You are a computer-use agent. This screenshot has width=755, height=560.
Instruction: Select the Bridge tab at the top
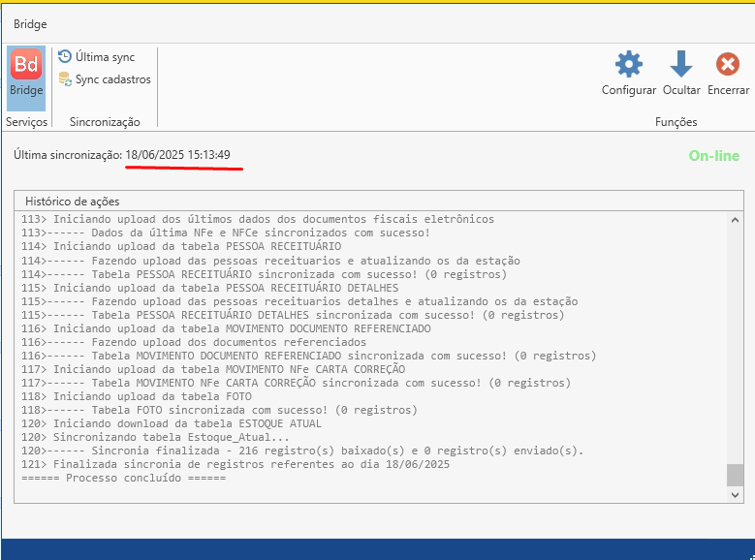pyautogui.click(x=30, y=24)
